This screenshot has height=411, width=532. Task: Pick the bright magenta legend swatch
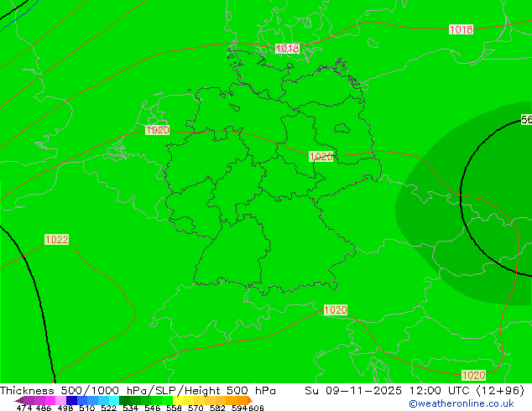coord(50,400)
